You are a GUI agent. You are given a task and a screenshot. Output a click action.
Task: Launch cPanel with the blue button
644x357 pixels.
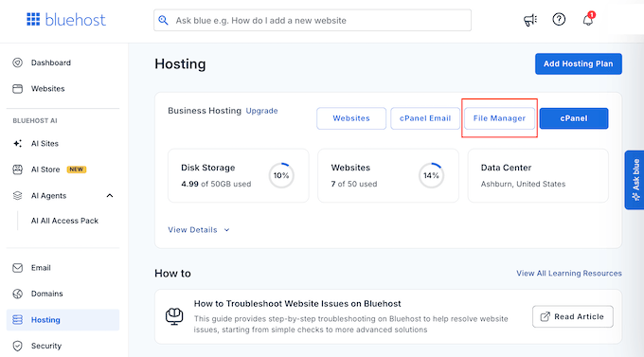574,118
